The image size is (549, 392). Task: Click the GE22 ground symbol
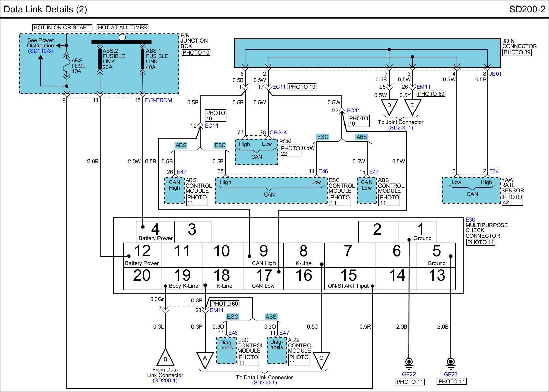pyautogui.click(x=409, y=363)
